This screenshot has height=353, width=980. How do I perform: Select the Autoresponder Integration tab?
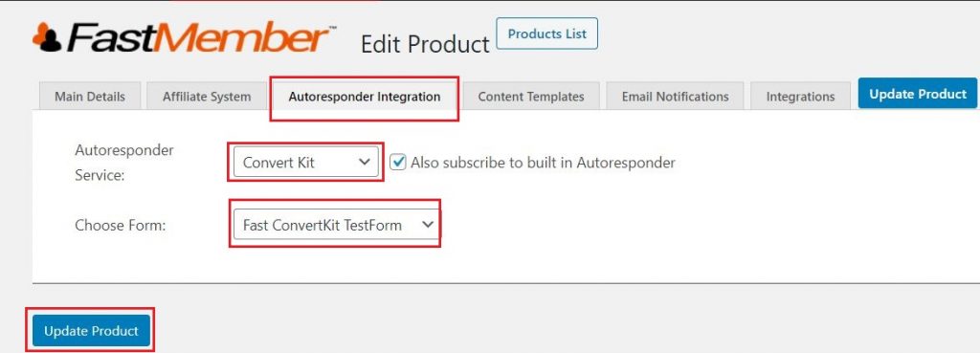[x=365, y=97]
